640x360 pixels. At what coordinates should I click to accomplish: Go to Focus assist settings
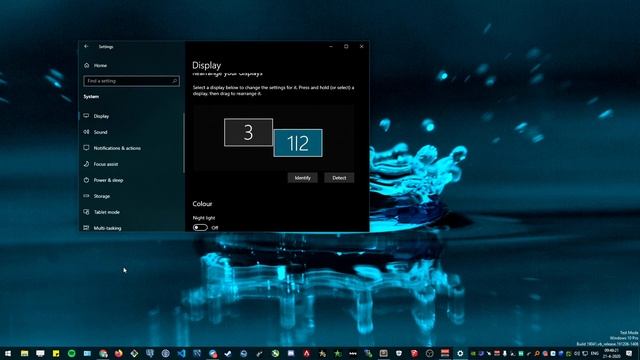click(x=106, y=164)
